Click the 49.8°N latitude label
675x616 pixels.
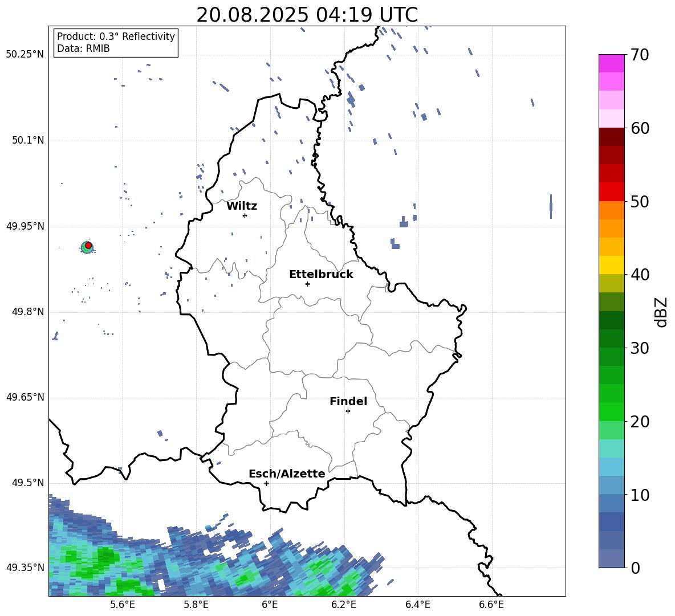coord(28,312)
